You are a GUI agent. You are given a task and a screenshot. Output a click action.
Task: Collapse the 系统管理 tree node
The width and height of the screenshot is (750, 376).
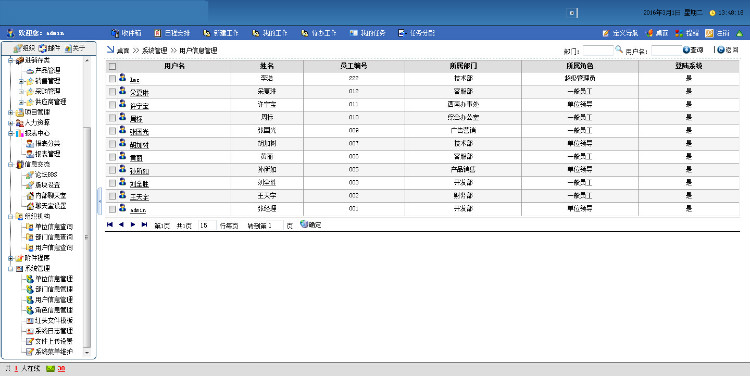(11, 269)
